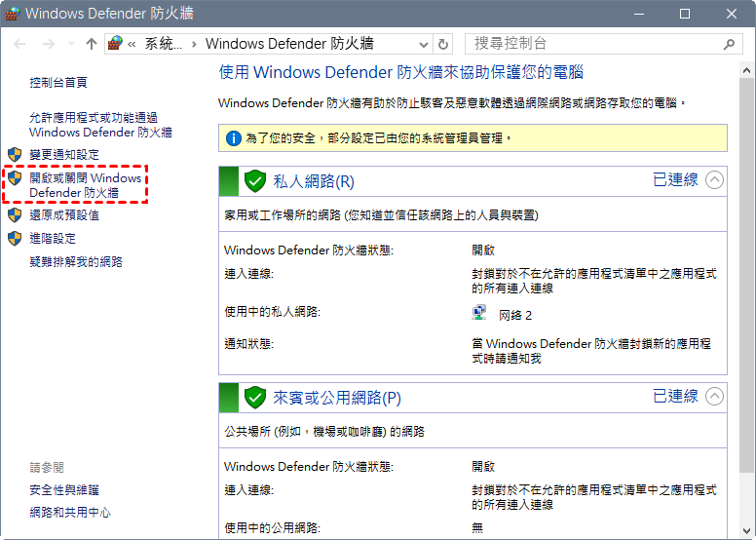Viewport: 756px width, 540px height.
Task: Minimize the Windows Defender 防火牆 window
Action: click(x=639, y=14)
